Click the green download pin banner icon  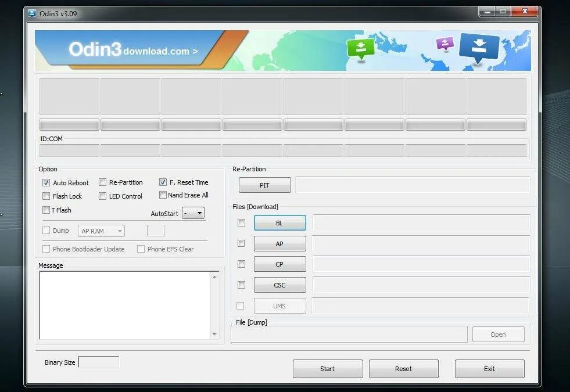(361, 49)
